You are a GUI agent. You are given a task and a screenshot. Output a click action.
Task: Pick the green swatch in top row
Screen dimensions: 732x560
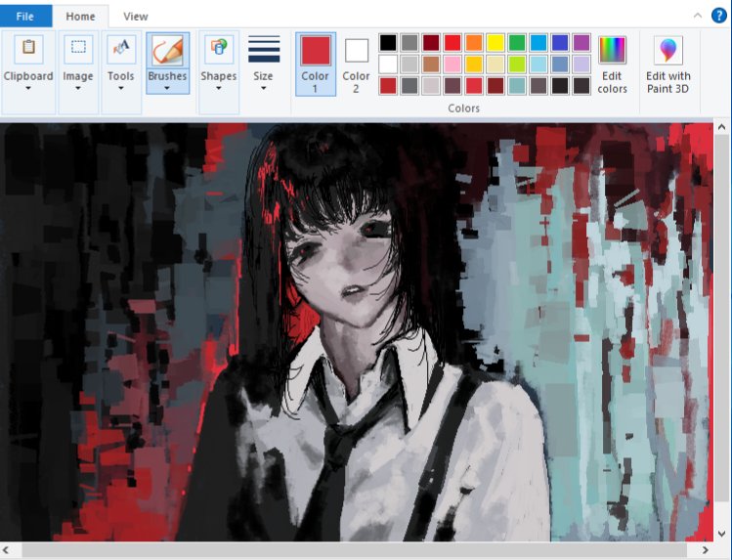pyautogui.click(x=517, y=42)
